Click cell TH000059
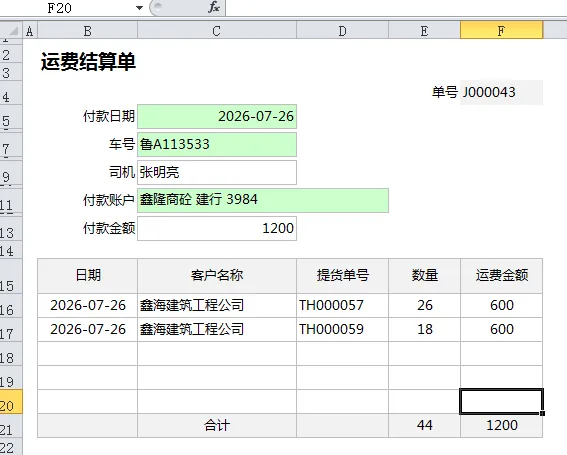Viewport: 567px width, 455px height. pyautogui.click(x=342, y=329)
